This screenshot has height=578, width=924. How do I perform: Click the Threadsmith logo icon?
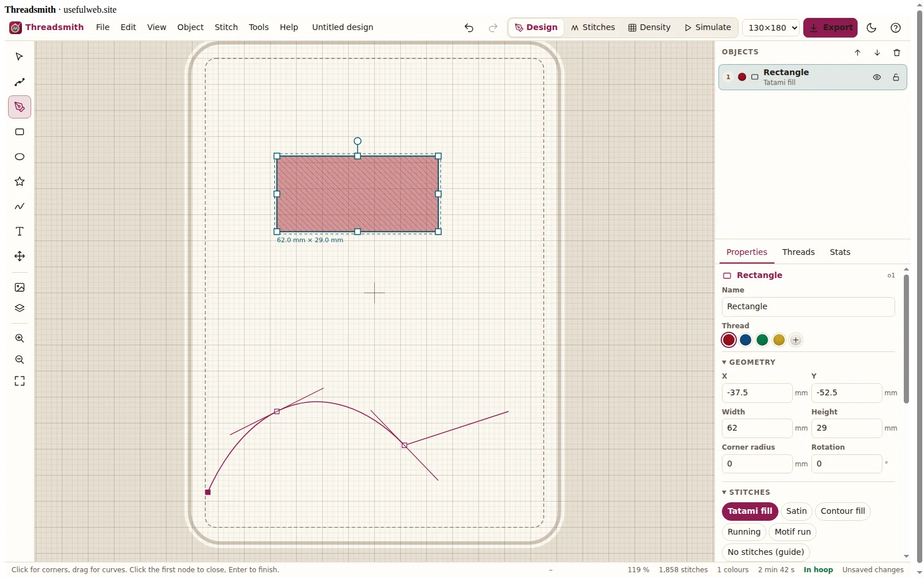pos(16,28)
